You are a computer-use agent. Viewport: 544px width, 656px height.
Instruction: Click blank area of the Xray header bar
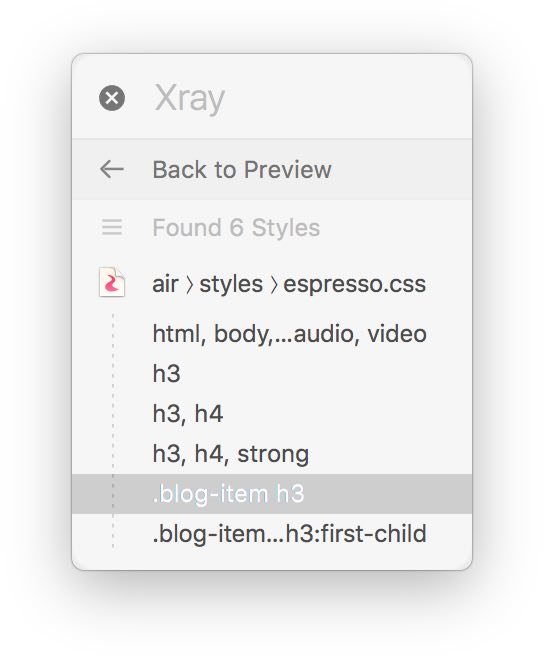click(347, 98)
